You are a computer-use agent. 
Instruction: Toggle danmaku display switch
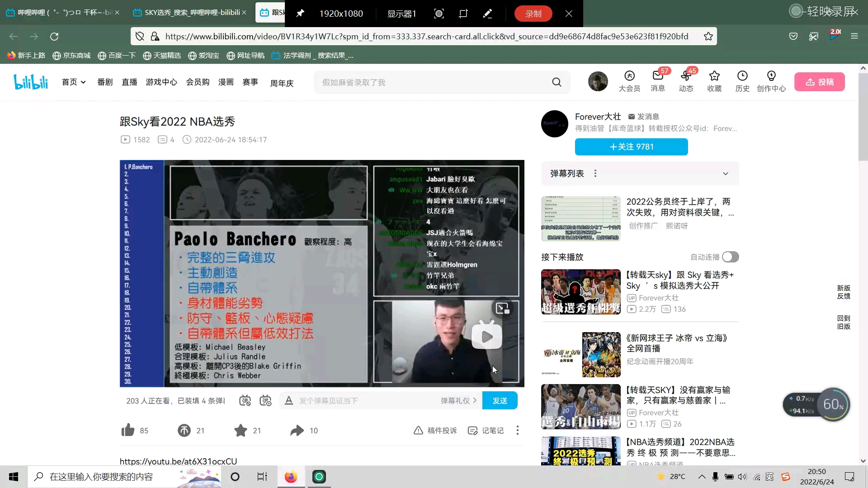tap(245, 400)
